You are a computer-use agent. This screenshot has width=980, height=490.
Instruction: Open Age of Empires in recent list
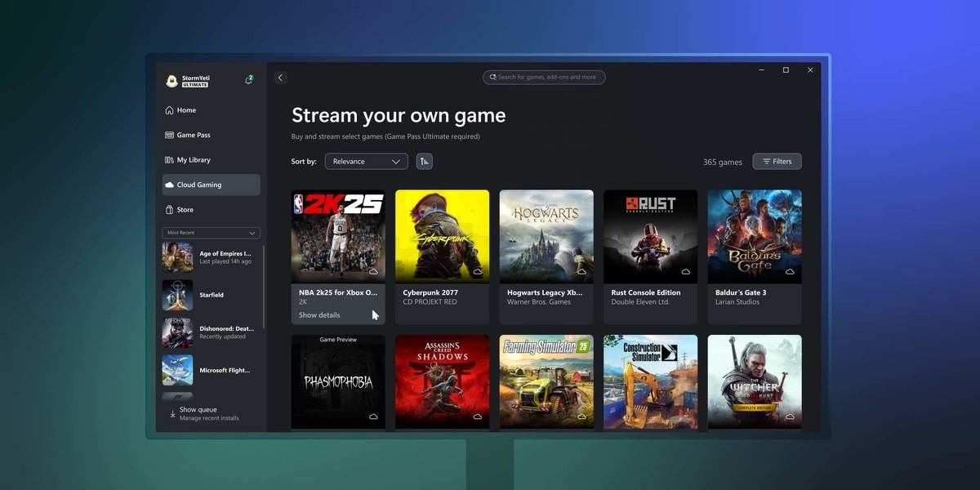[x=212, y=257]
